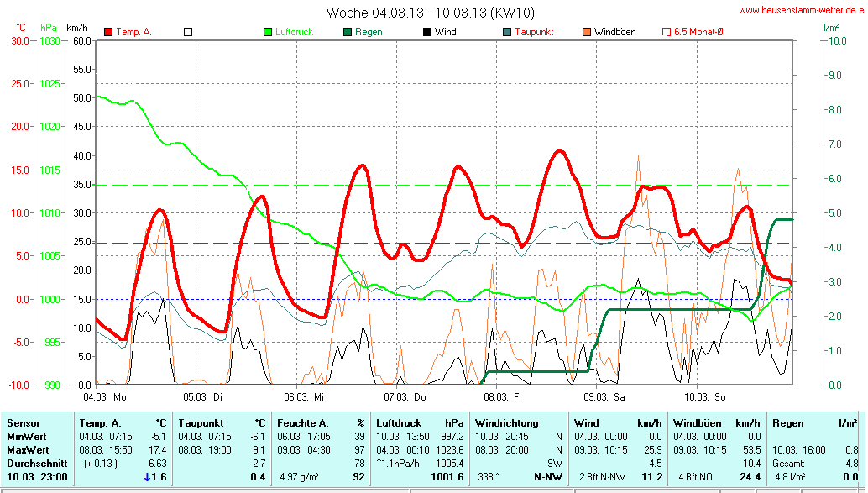Click the Luftdruck legend text label

(295, 32)
